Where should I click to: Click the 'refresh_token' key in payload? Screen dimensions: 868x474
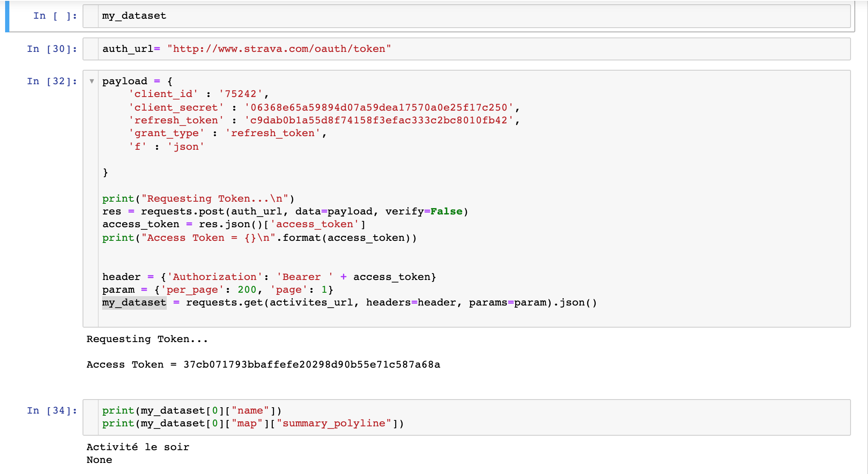pos(176,120)
